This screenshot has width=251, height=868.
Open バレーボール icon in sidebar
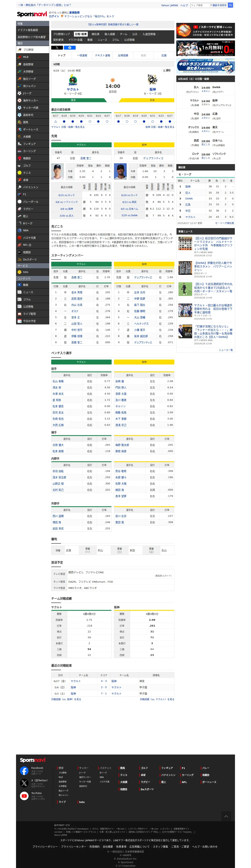tap(20, 202)
